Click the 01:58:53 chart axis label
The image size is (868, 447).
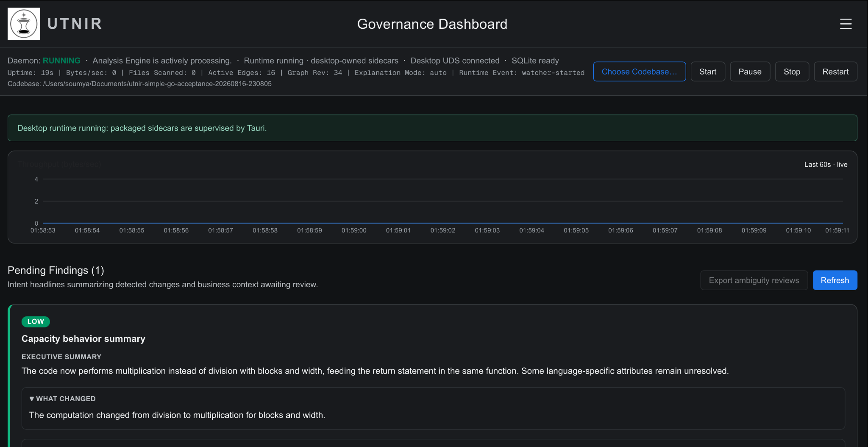pos(43,230)
